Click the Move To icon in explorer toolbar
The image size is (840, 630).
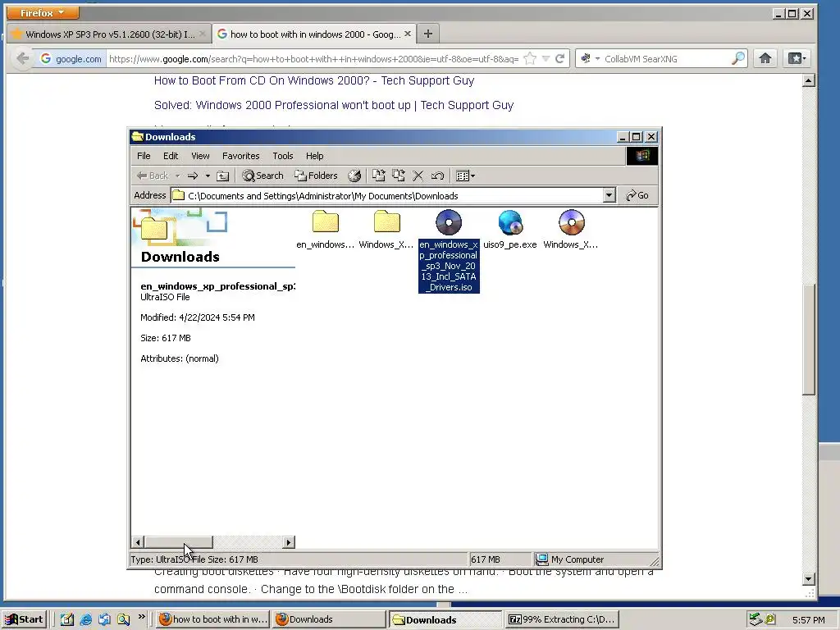379,176
